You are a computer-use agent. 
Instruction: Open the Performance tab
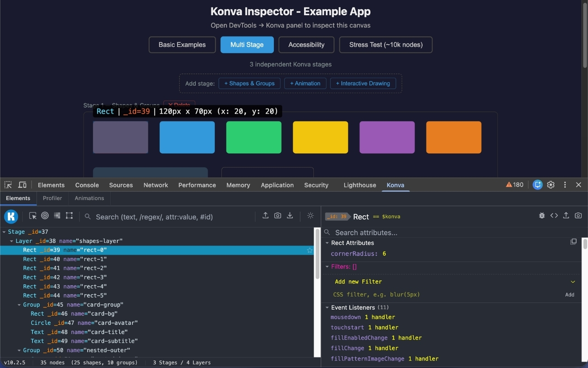pyautogui.click(x=197, y=185)
